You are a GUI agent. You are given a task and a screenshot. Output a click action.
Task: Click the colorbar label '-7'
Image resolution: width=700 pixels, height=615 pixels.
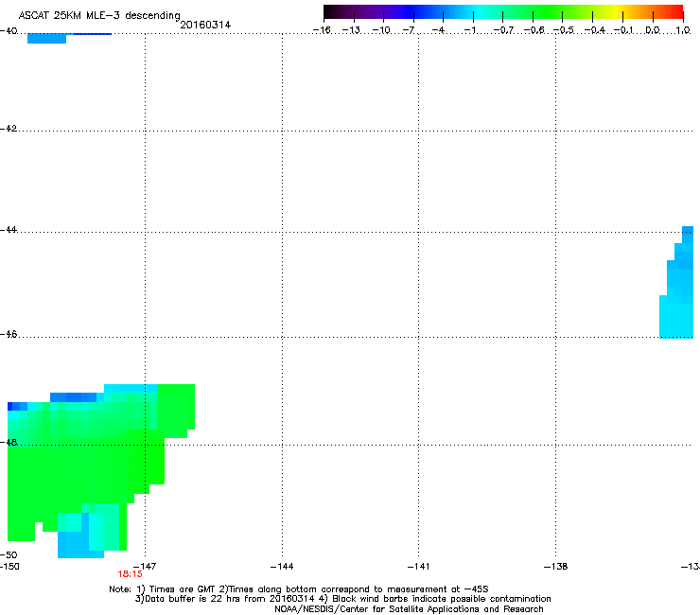[409, 30]
